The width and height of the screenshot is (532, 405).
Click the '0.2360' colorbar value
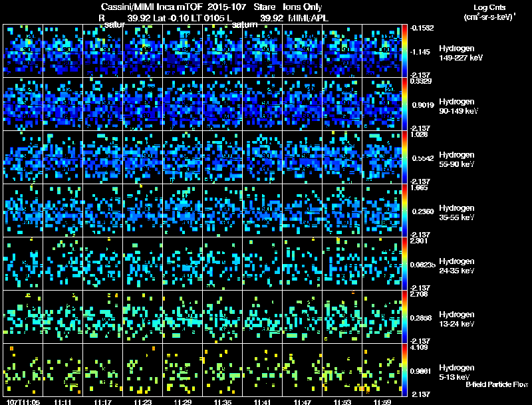(423, 211)
